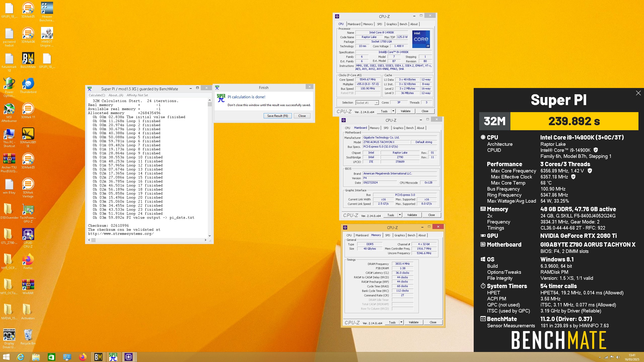Open the D3DOverrider folder on desktop

[9, 211]
